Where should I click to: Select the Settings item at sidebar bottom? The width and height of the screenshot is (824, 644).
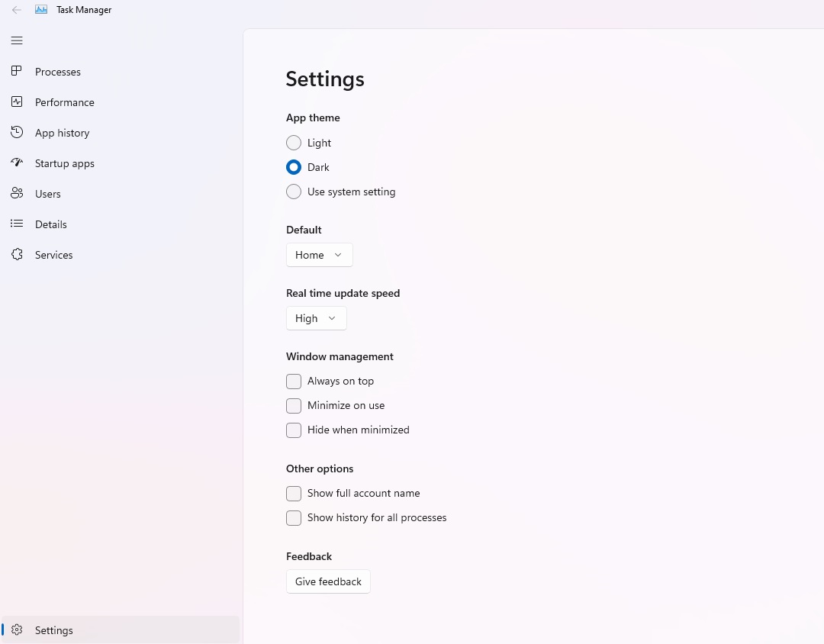[54, 630]
